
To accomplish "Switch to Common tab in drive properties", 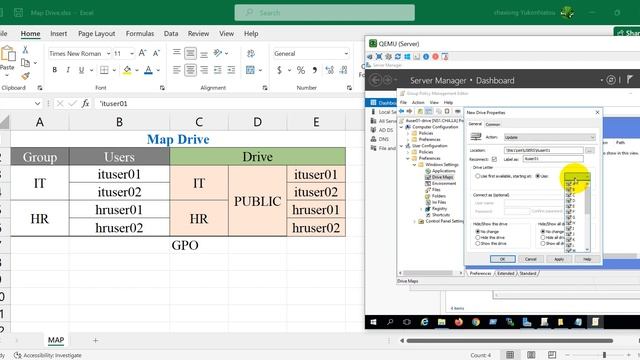I will pyautogui.click(x=493, y=124).
